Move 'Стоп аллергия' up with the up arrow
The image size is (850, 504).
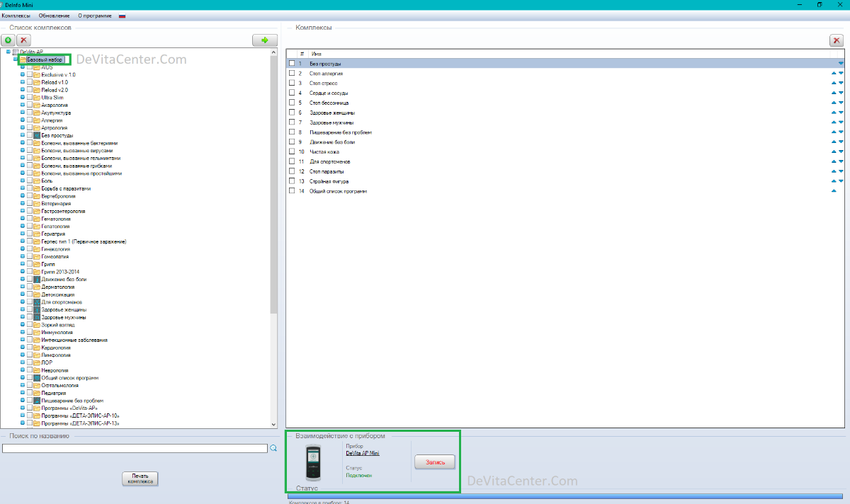point(834,74)
